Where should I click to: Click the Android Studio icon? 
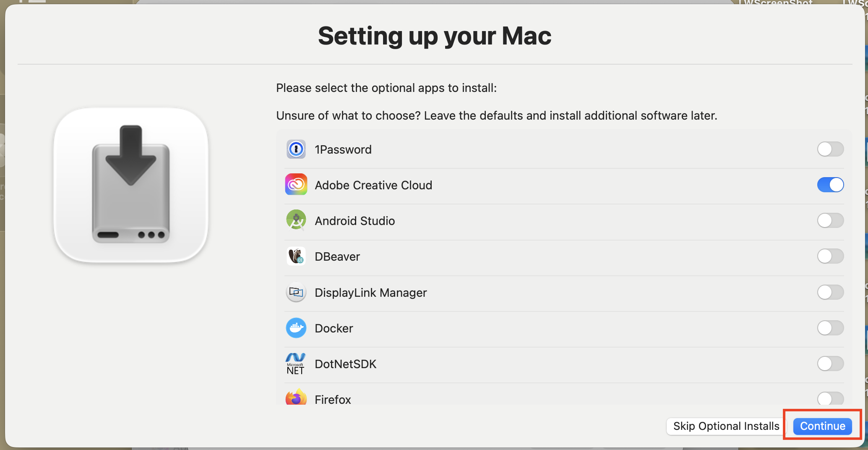click(296, 220)
